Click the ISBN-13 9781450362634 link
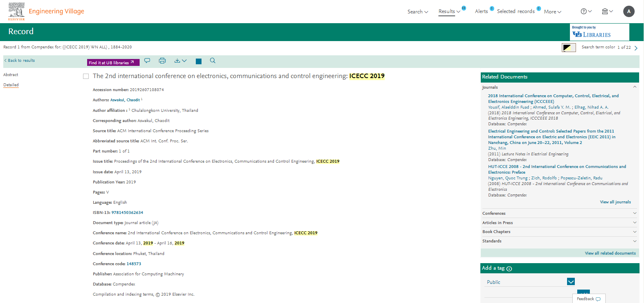 127,213
